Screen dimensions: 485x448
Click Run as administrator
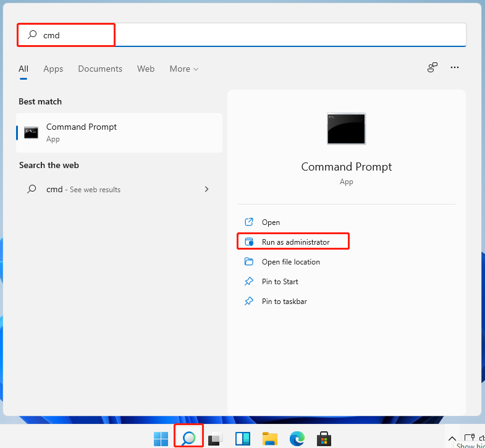(x=295, y=242)
